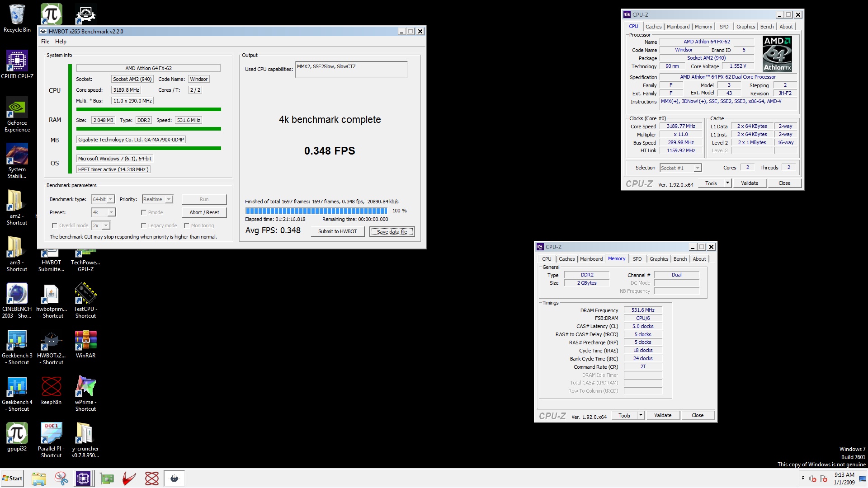
Task: Open System Stability desktop shortcut
Action: pyautogui.click(x=17, y=161)
